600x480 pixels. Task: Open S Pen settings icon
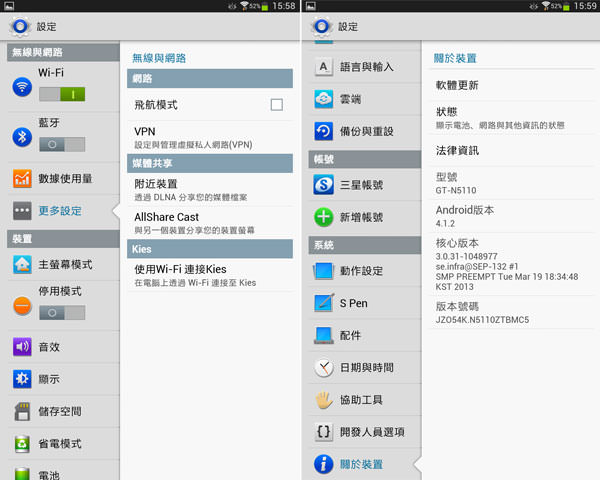323,302
